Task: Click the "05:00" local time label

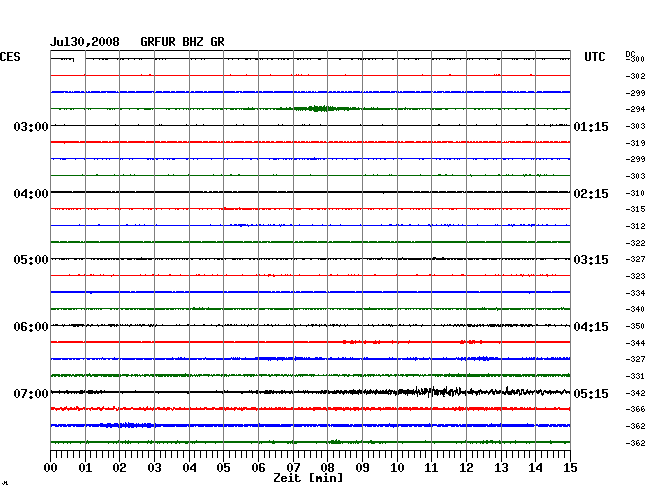Action: coord(31,260)
